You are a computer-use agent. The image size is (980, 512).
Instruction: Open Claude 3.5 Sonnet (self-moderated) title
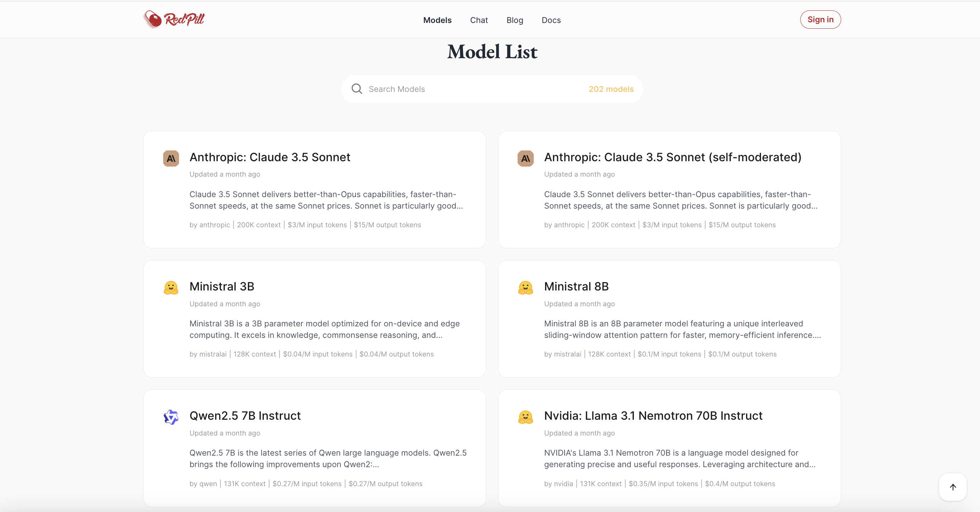pos(673,157)
